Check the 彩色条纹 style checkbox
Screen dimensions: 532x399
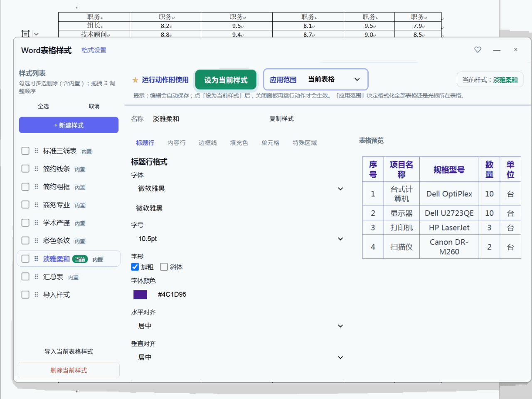click(25, 240)
